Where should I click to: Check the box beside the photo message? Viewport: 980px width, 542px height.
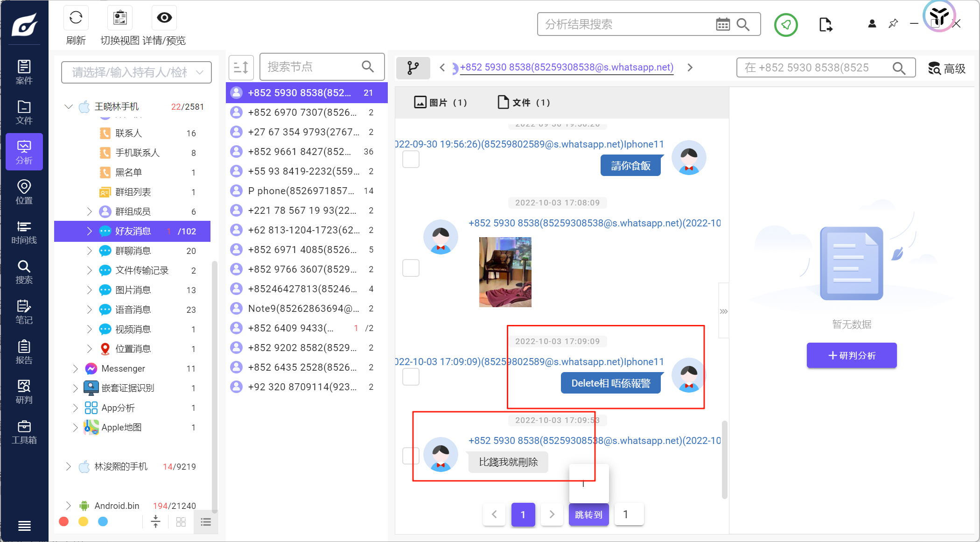tap(411, 268)
